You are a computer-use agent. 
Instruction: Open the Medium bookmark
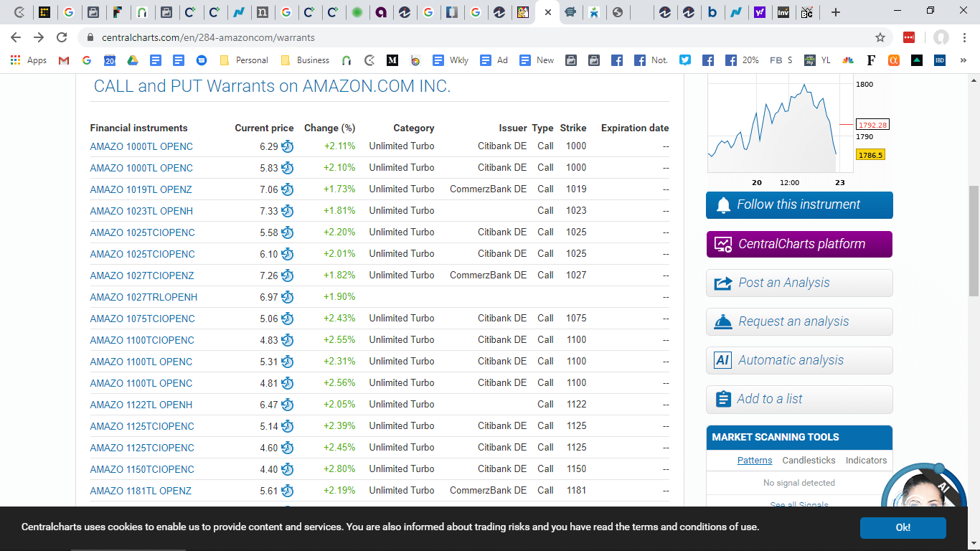[x=392, y=60]
